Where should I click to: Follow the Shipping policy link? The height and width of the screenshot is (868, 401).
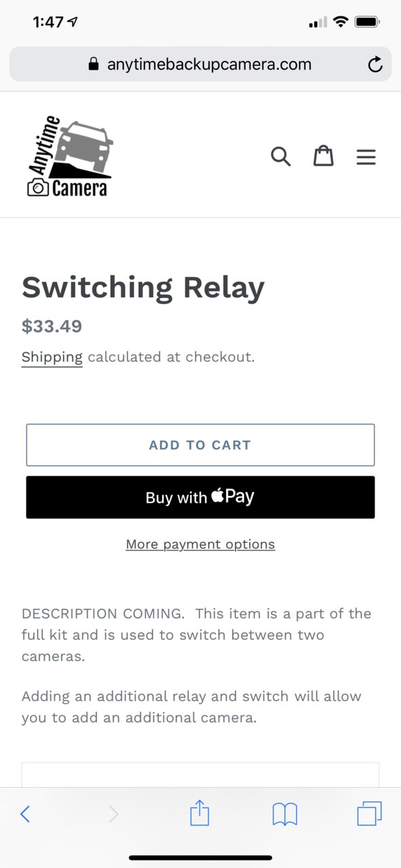click(x=52, y=357)
